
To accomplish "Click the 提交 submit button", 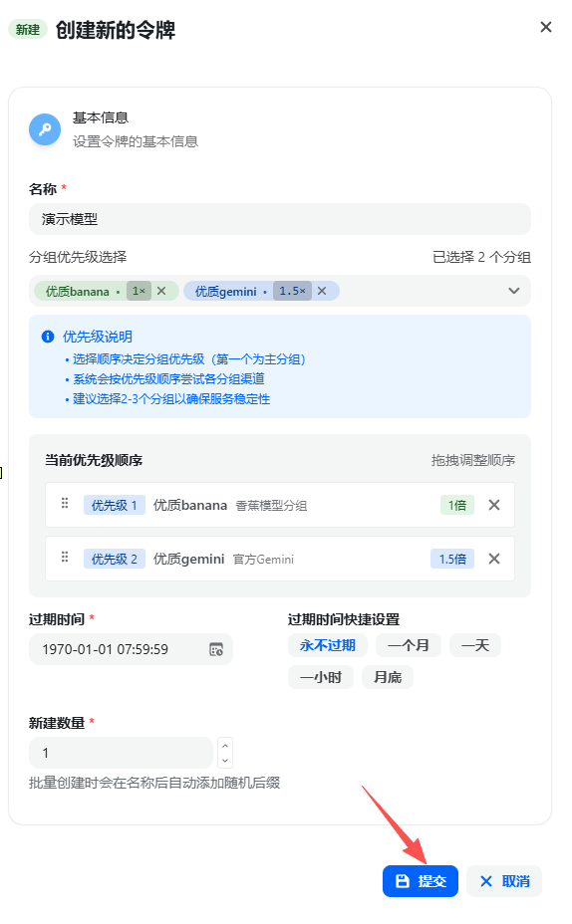I will click(x=421, y=881).
